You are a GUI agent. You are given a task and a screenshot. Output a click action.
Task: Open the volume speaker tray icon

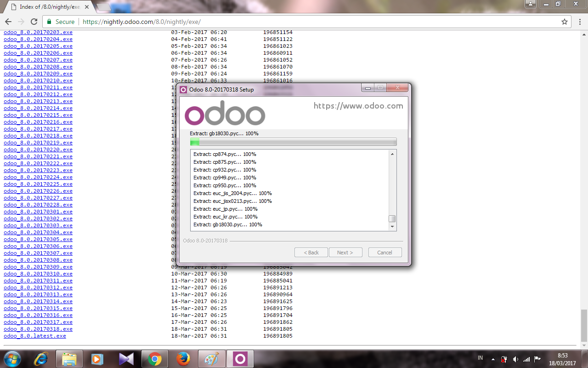click(515, 359)
